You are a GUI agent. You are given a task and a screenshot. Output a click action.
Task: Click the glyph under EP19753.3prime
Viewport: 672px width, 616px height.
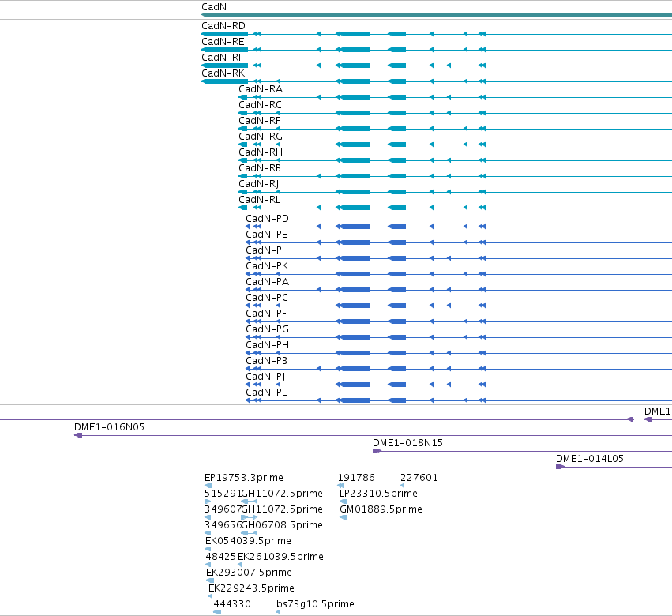[208, 486]
